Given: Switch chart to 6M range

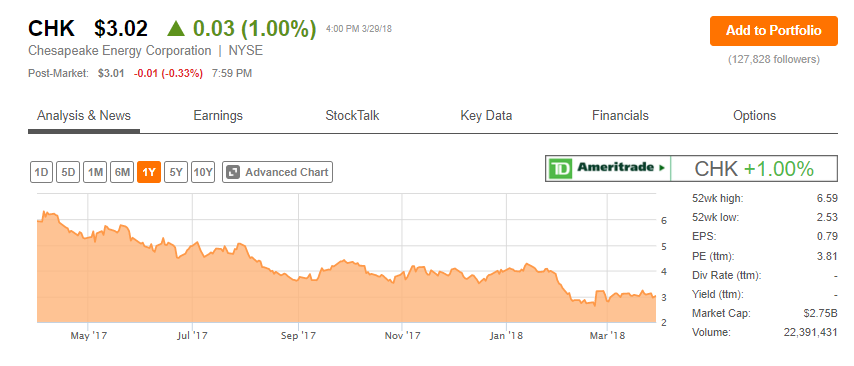Looking at the screenshot, I should (122, 173).
